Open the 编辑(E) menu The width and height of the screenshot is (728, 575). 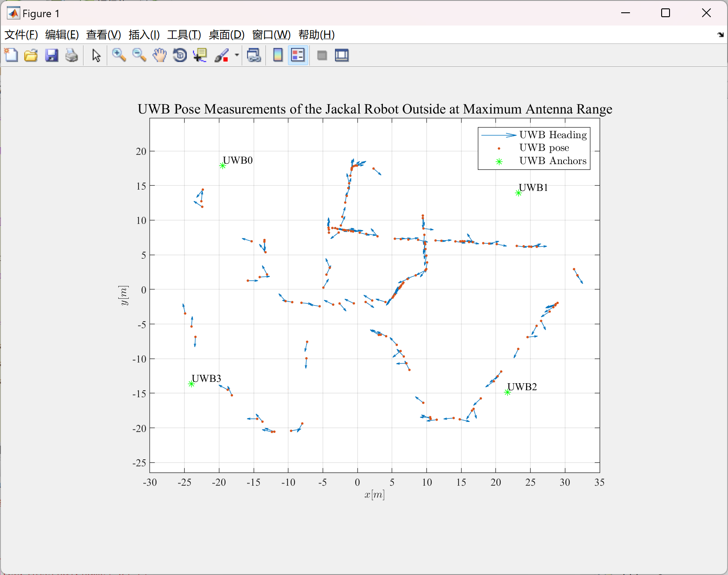click(x=62, y=35)
